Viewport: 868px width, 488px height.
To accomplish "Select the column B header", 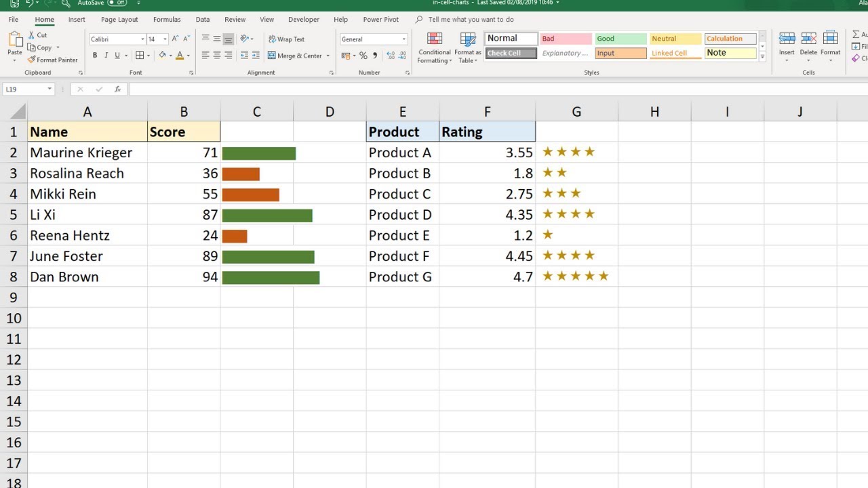I will tap(184, 112).
